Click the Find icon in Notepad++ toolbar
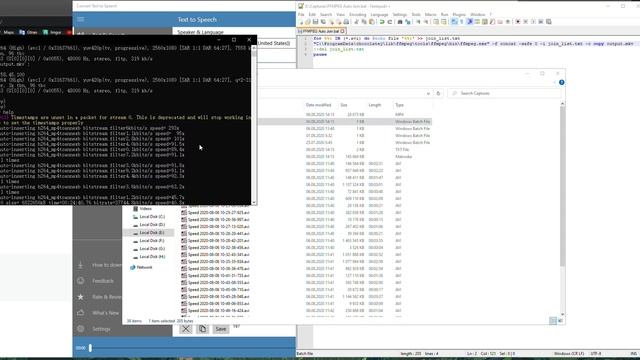 (400, 22)
